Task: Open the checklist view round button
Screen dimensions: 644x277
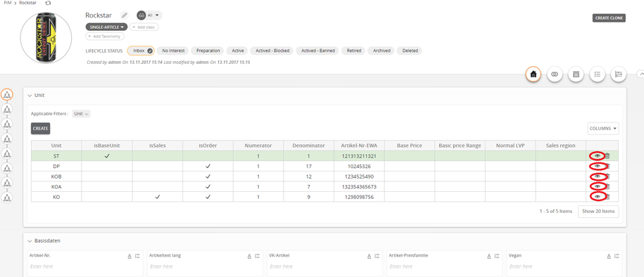Action: tap(597, 75)
